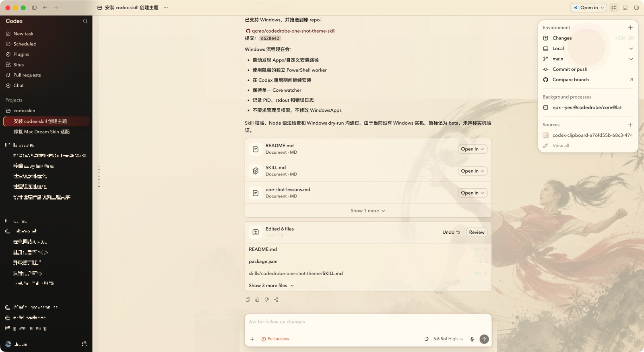The width and height of the screenshot is (644, 352).
Task: Add a new Environment with plus
Action: [x=630, y=28]
